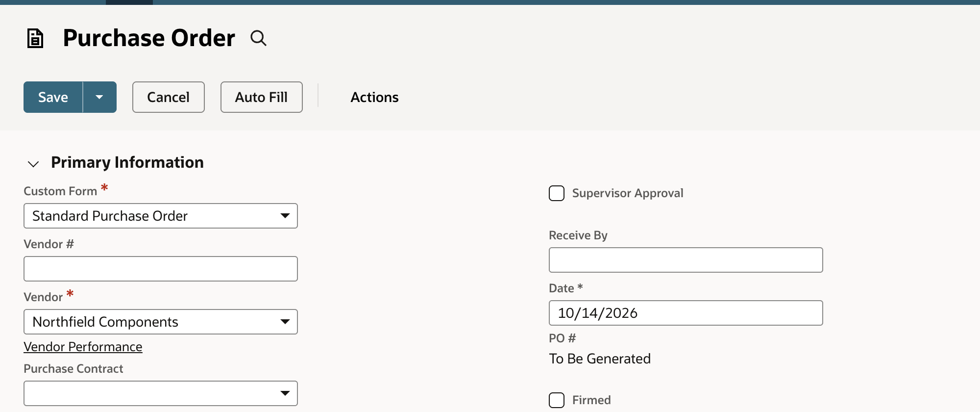This screenshot has width=980, height=412.
Task: Click the Save button
Action: coord(53,97)
